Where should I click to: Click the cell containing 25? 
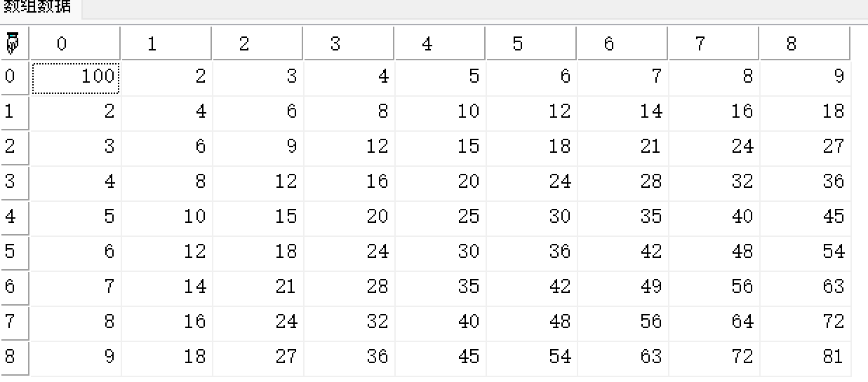click(x=441, y=217)
